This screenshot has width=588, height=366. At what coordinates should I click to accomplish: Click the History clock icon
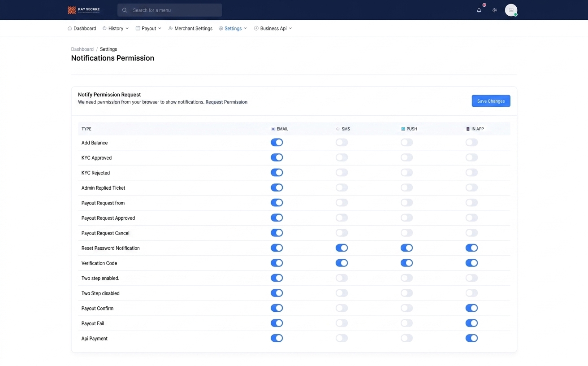coord(104,28)
